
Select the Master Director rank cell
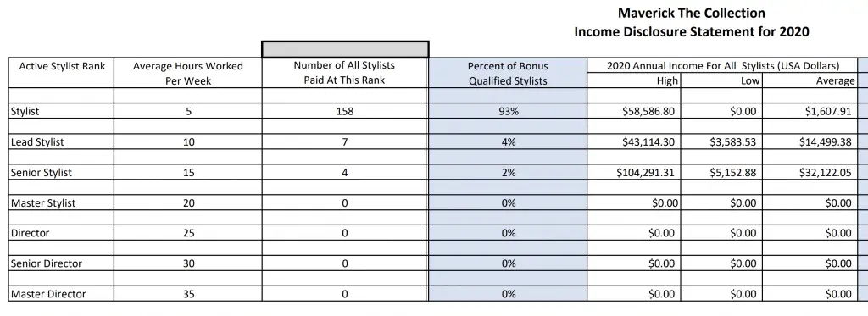(x=61, y=294)
